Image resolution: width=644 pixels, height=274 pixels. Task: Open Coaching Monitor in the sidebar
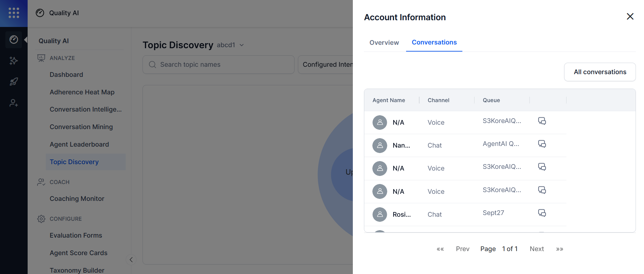(77, 199)
